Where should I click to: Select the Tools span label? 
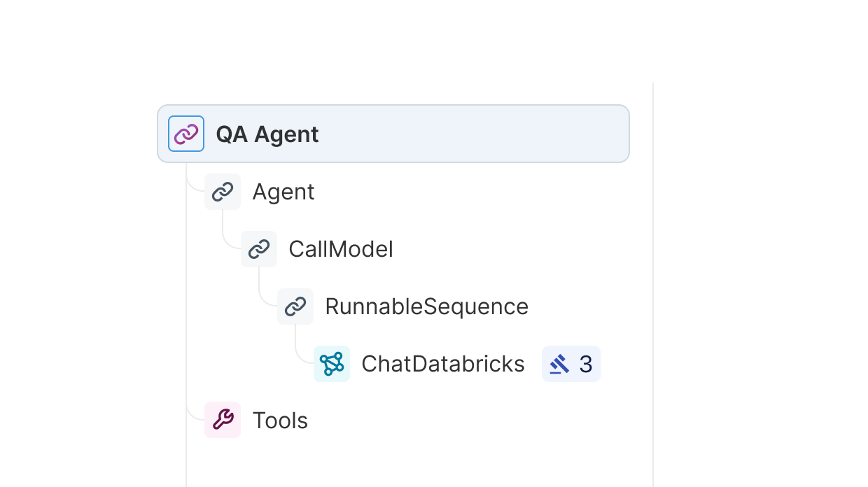[280, 421]
